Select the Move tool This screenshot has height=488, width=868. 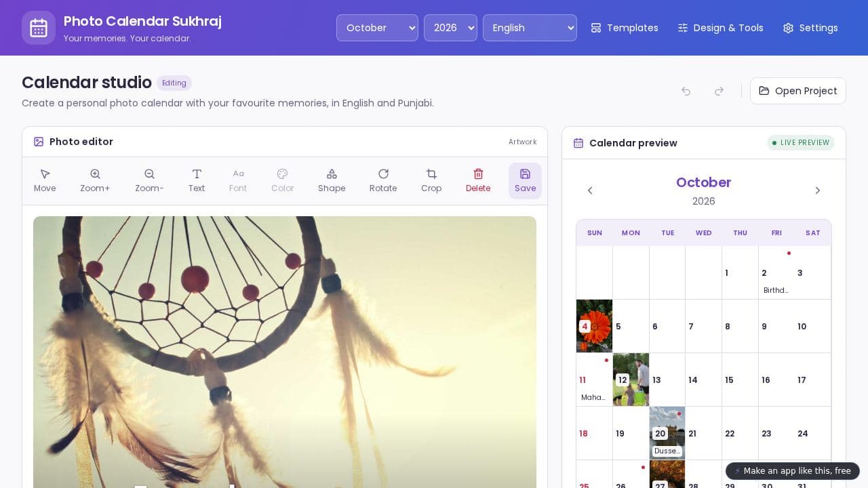click(45, 181)
